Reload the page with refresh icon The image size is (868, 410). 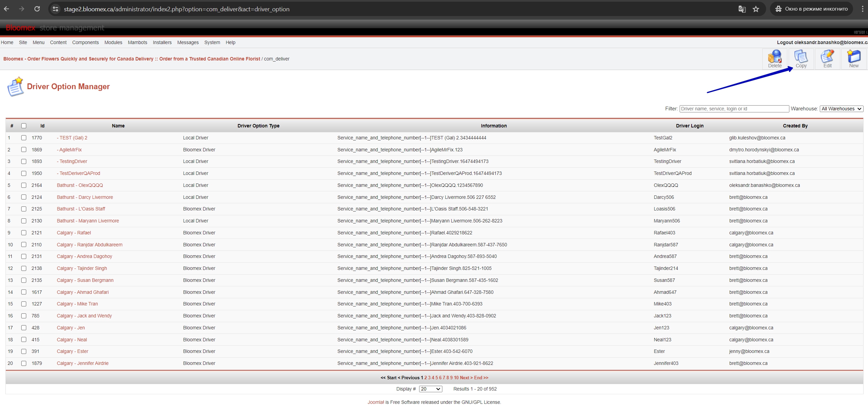click(x=37, y=9)
